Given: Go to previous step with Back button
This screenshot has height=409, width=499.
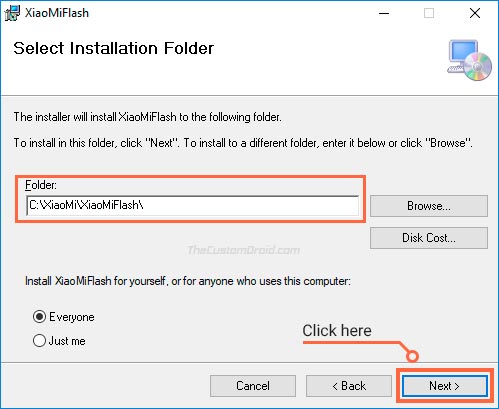Looking at the screenshot, I should pyautogui.click(x=349, y=386).
